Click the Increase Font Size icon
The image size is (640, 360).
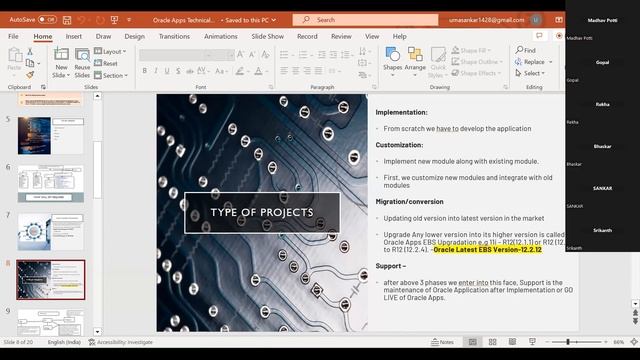pyautogui.click(x=240, y=54)
